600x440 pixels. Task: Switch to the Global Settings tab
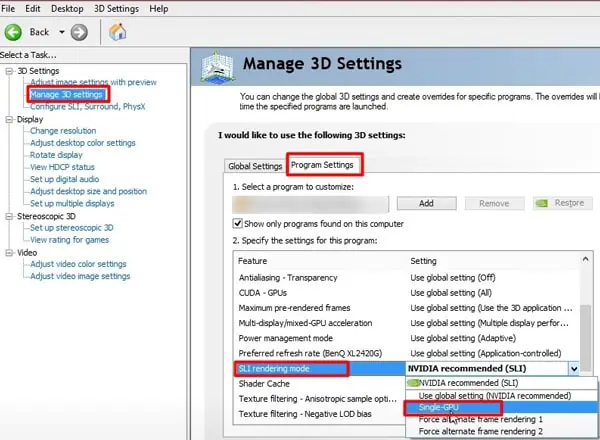click(x=255, y=166)
